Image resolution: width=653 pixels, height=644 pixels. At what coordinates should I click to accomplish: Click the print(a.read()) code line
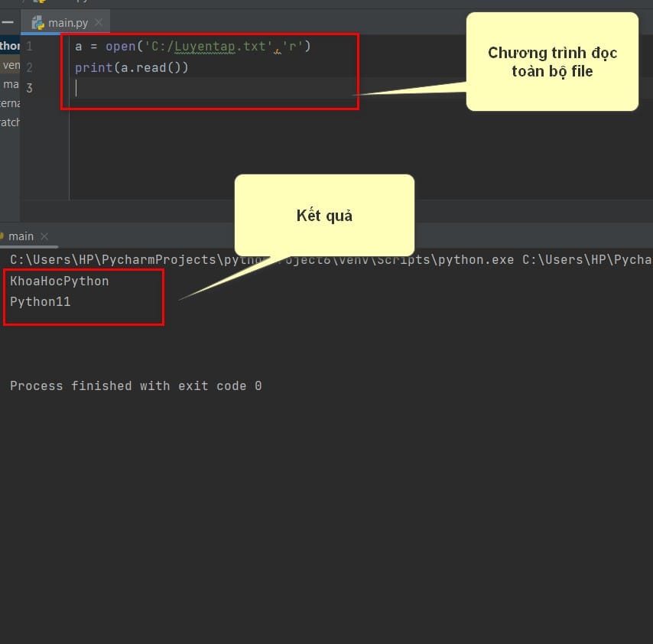[132, 67]
